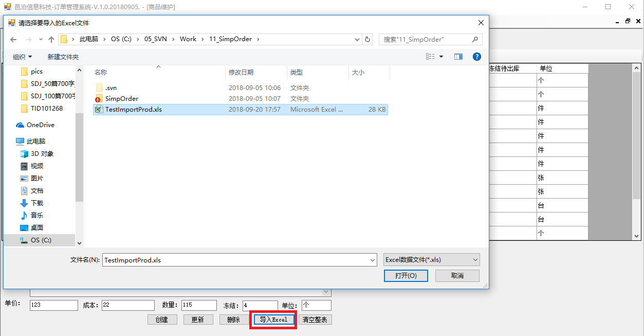Open recent locations dropdown arrow
Image resolution: width=644 pixels, height=336 pixels.
coord(40,40)
